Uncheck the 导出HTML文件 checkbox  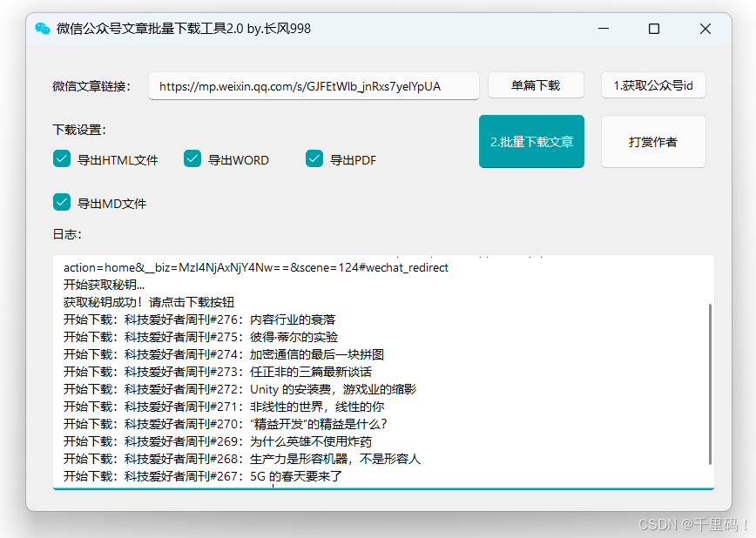(61, 159)
